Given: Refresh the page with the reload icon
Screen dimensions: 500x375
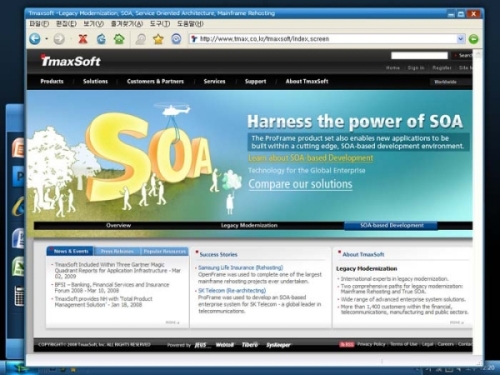Looking at the screenshot, I should [x=101, y=39].
